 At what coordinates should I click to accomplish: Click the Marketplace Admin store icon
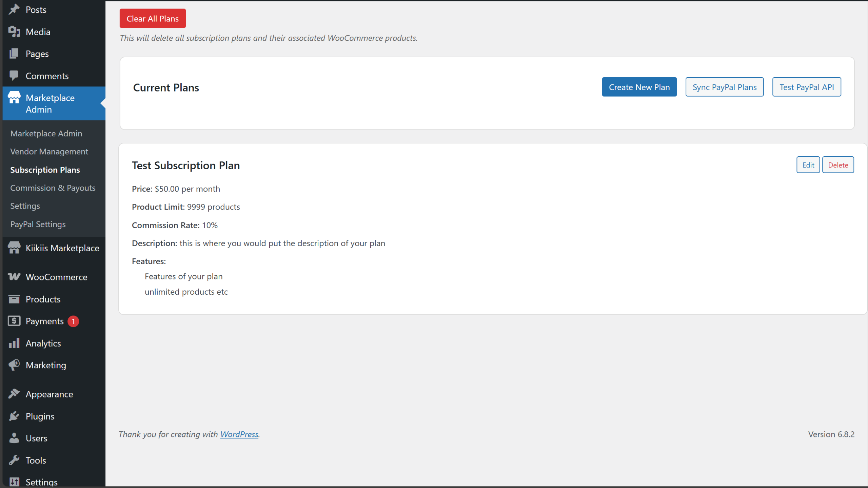point(14,98)
